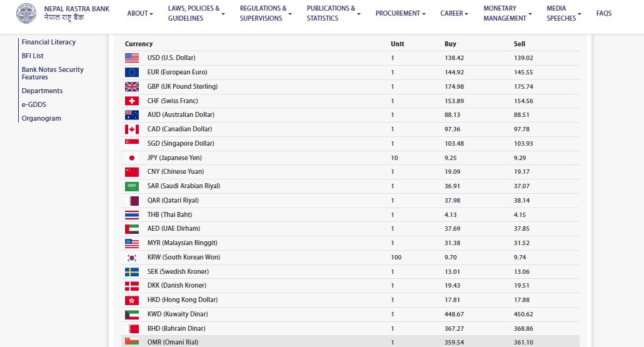The width and height of the screenshot is (644, 347).
Task: Click the Canadian flag icon in CAD row
Action: coord(132,129)
